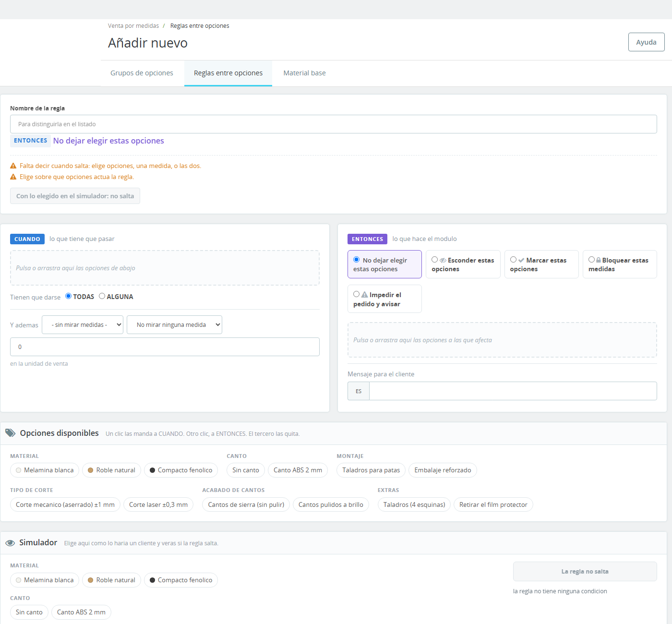Click the measure value field showing 0
Image resolution: width=672 pixels, height=624 pixels.
165,347
